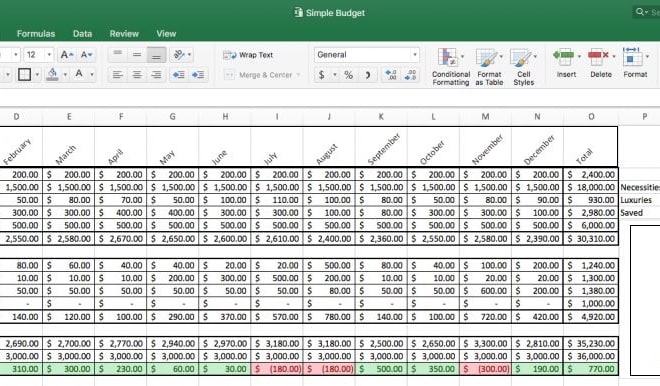Click the search magnifier icon
This screenshot has width=660, height=386.
(x=639, y=12)
